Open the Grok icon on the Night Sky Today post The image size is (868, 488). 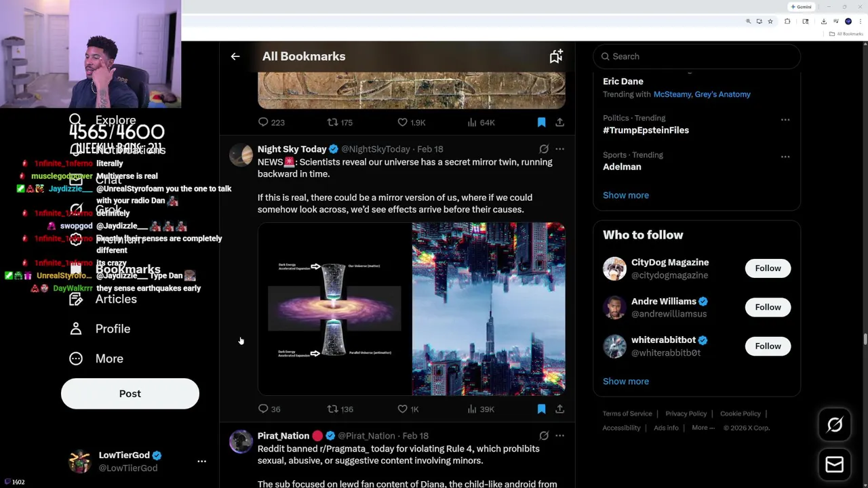point(544,149)
